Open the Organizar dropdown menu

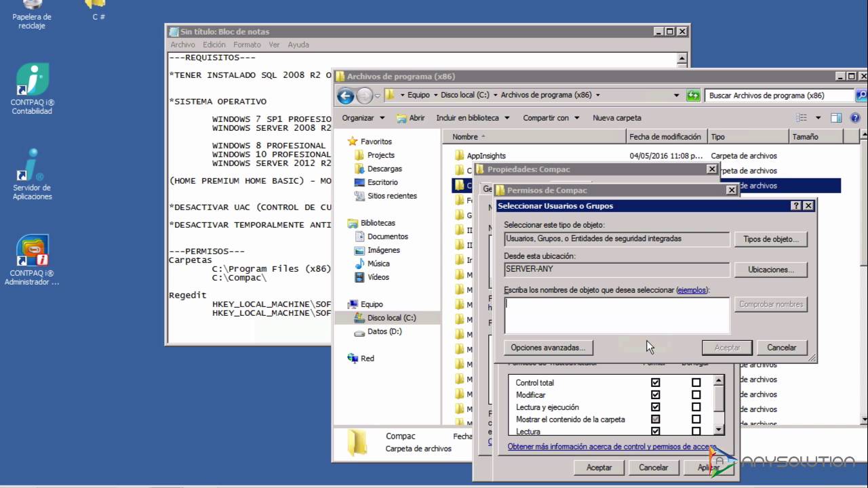363,118
